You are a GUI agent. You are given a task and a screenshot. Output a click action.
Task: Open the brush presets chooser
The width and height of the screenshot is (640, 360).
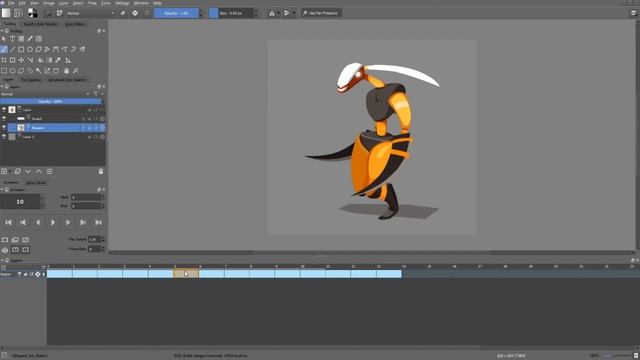60,13
